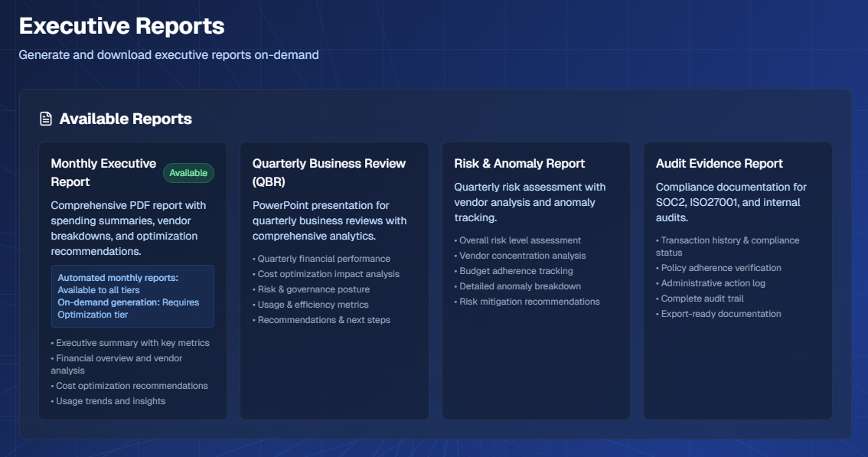Click 'Overall risk level assessment' bullet
Viewport: 868px width, 457px height.
(x=517, y=240)
